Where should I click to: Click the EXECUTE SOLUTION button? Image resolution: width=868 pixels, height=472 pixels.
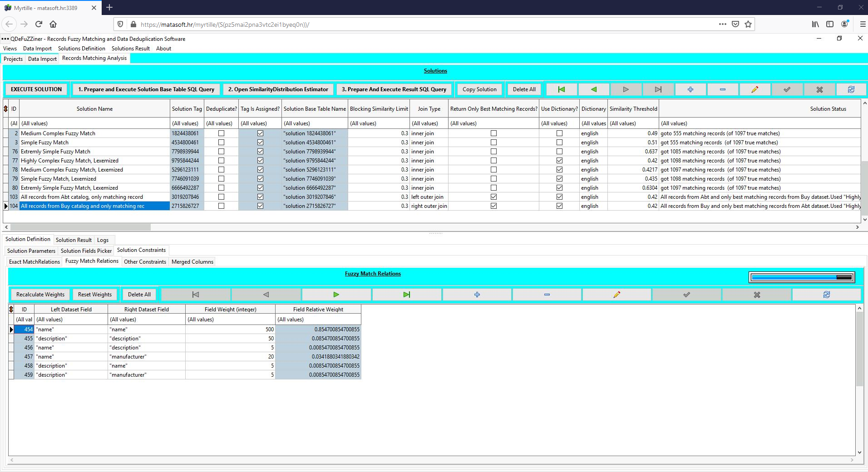pos(36,89)
